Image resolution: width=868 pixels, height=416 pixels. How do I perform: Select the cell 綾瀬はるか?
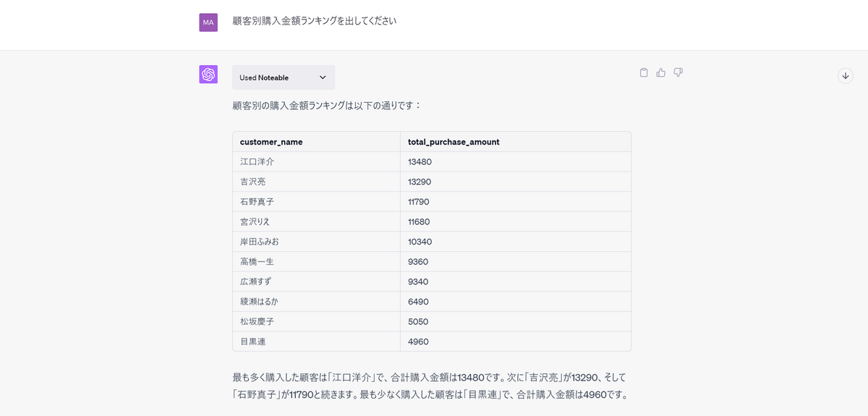click(x=316, y=302)
